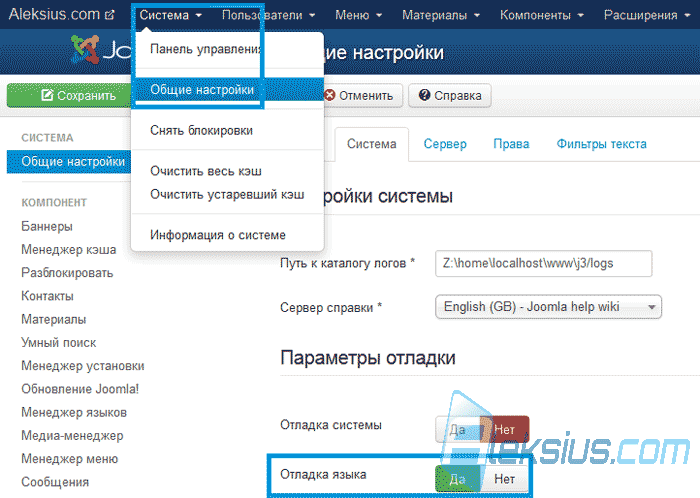Viewport: 700px width, 498px height.
Task: Click the green Сохранить button
Action: click(69, 95)
